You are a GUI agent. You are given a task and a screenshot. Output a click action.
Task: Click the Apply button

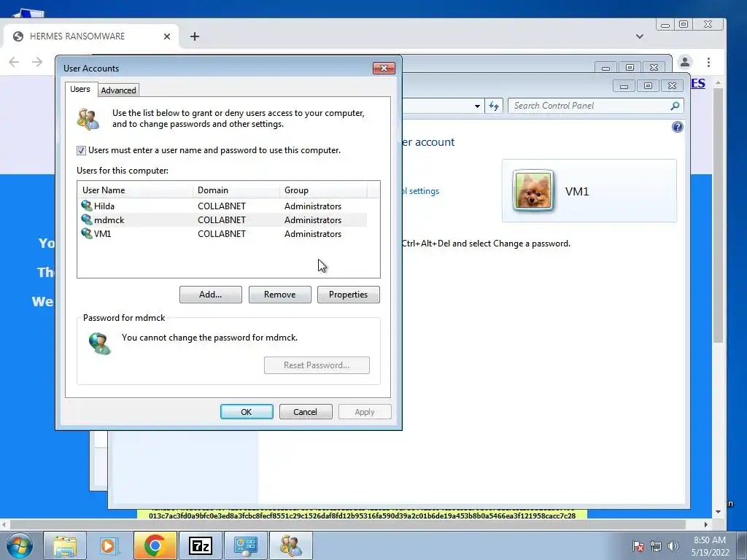tap(365, 412)
